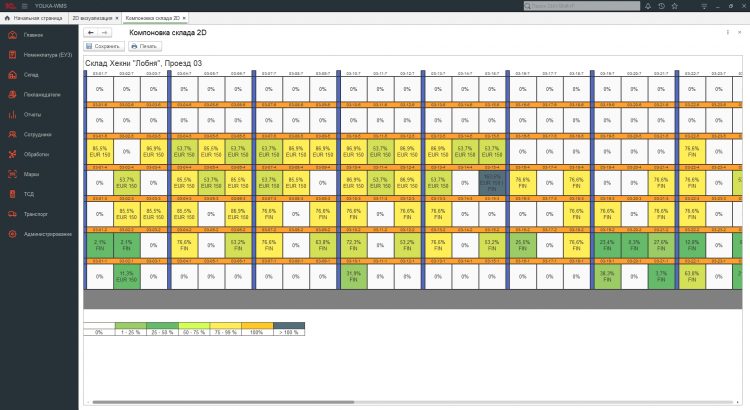Click the Сохранить button
The width and height of the screenshot is (750, 410).
[103, 46]
